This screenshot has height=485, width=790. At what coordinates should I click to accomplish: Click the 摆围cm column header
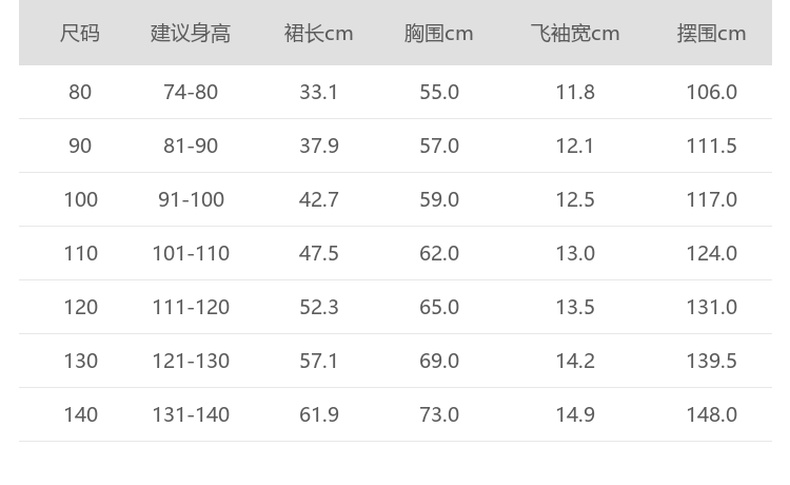click(x=711, y=34)
